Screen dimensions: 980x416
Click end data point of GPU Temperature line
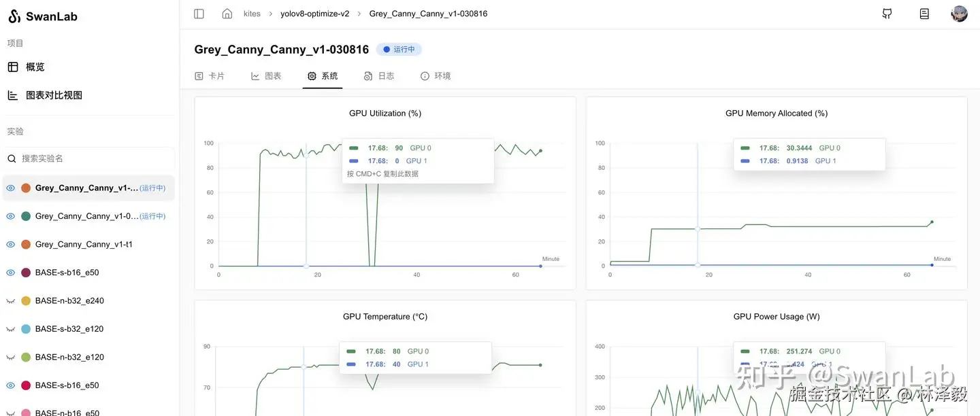coord(540,365)
